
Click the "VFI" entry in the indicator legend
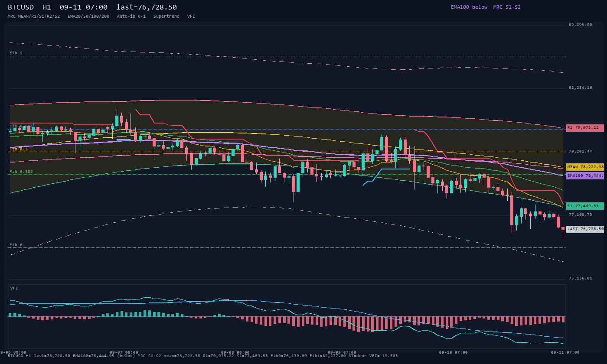point(191,16)
